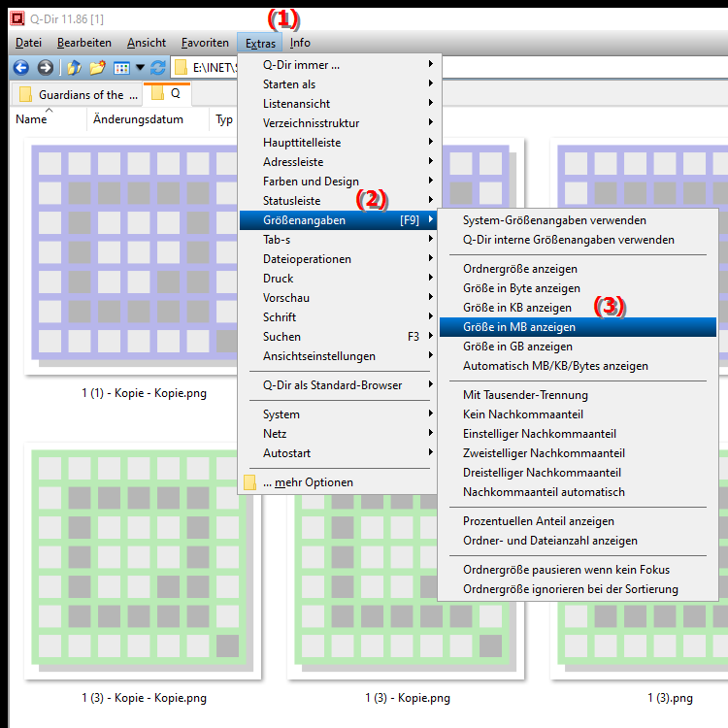Open the Suchen F3 submenu
The width and height of the screenshot is (728, 728).
[x=339, y=337]
